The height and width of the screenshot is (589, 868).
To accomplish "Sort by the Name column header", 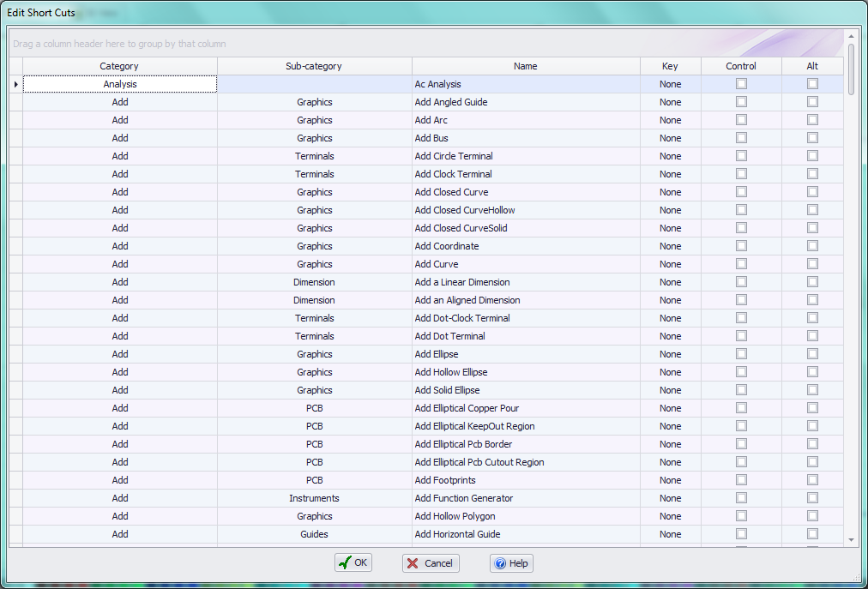I will [x=526, y=66].
